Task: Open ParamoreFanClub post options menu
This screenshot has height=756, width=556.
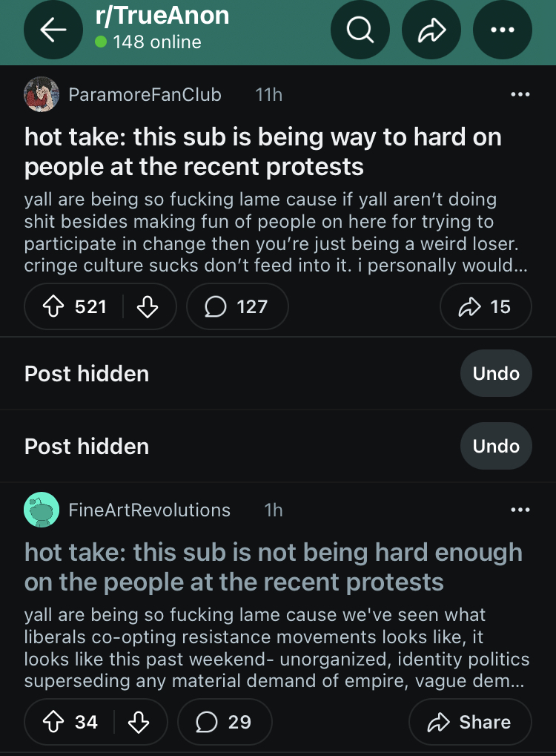Action: 520,95
